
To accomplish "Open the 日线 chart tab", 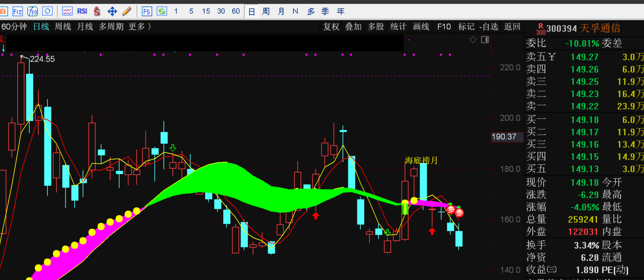I will pos(41,27).
